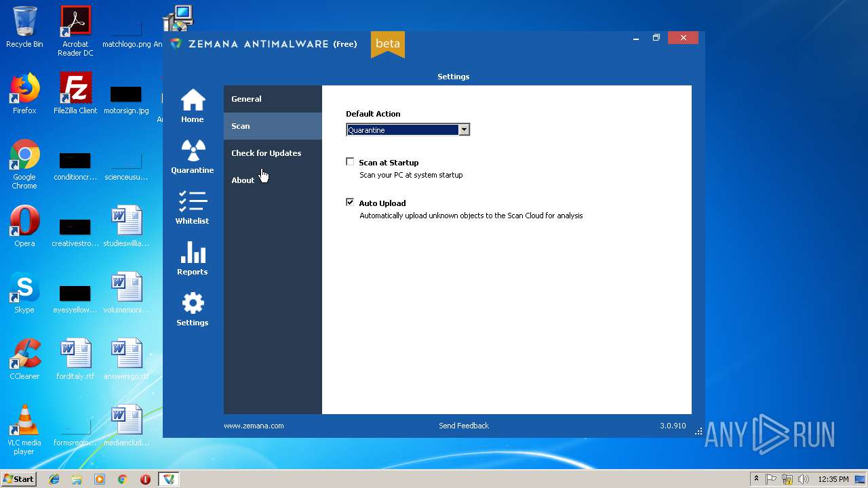This screenshot has width=868, height=488.
Task: Restore down the Zemana window
Action: pyautogui.click(x=656, y=38)
